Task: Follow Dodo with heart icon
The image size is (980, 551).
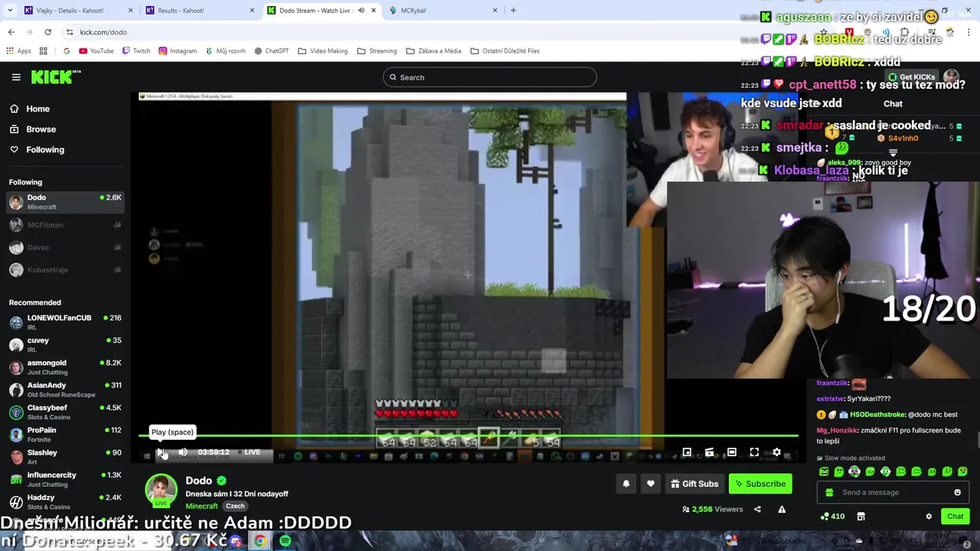Action: point(651,484)
